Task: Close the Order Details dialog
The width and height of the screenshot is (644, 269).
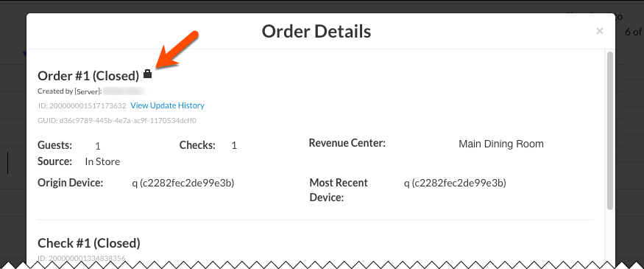Action: 600,31
